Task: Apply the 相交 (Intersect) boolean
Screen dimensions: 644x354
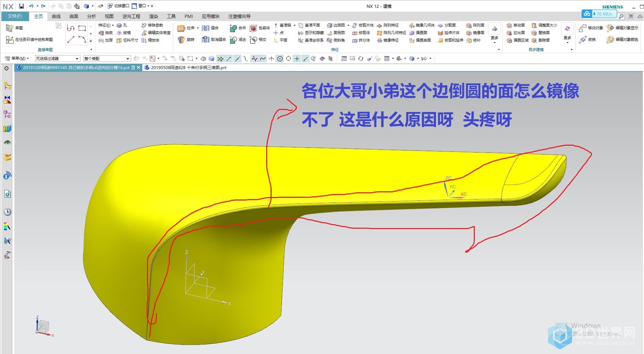Action: pyautogui.click(x=258, y=40)
